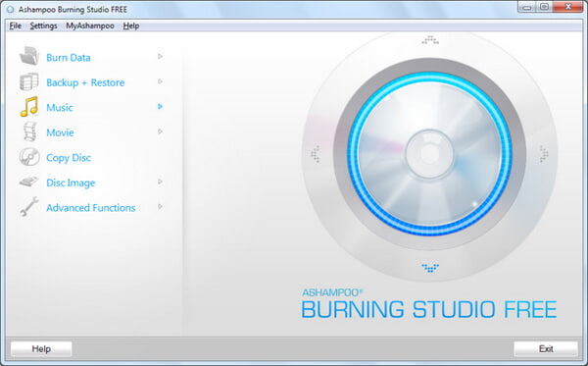Click the Backup + Restore label
588x366 pixels.
(x=85, y=82)
